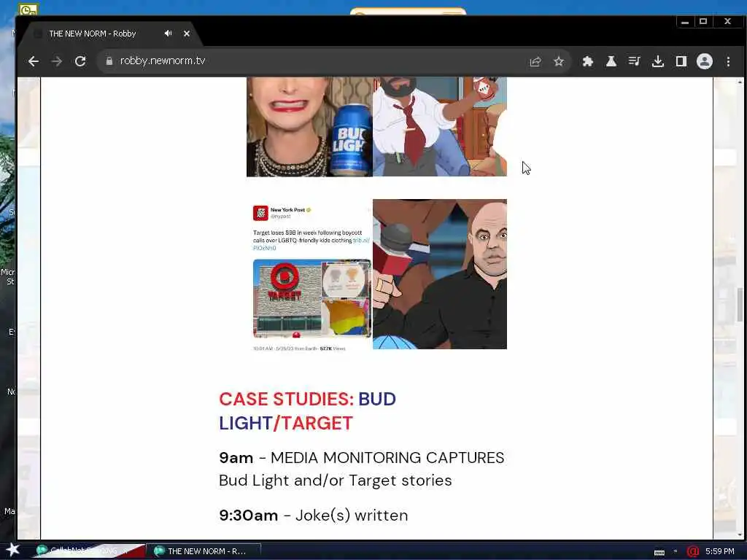
Task: Click the CASE STUDIES heading text
Action: click(307, 411)
